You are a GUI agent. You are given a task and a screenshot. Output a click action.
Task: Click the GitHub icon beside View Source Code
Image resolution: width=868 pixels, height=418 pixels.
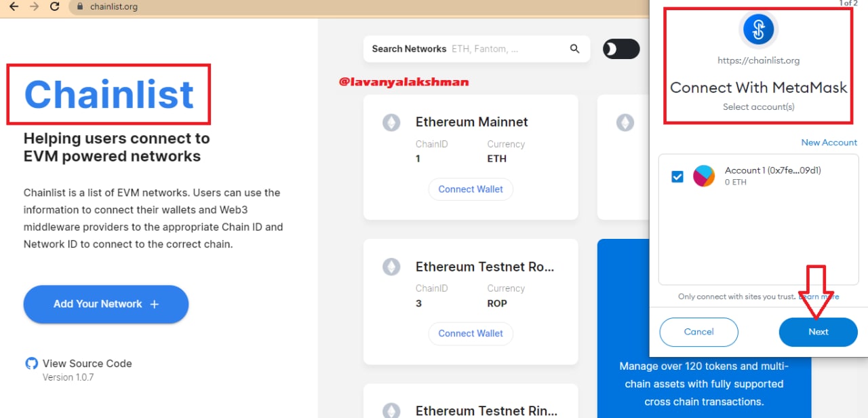tap(31, 364)
